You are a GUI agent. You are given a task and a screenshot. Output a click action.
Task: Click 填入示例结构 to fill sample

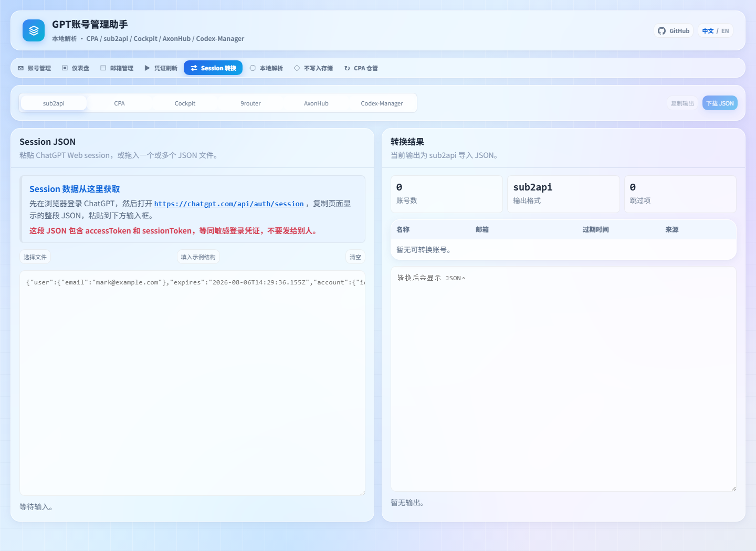198,257
